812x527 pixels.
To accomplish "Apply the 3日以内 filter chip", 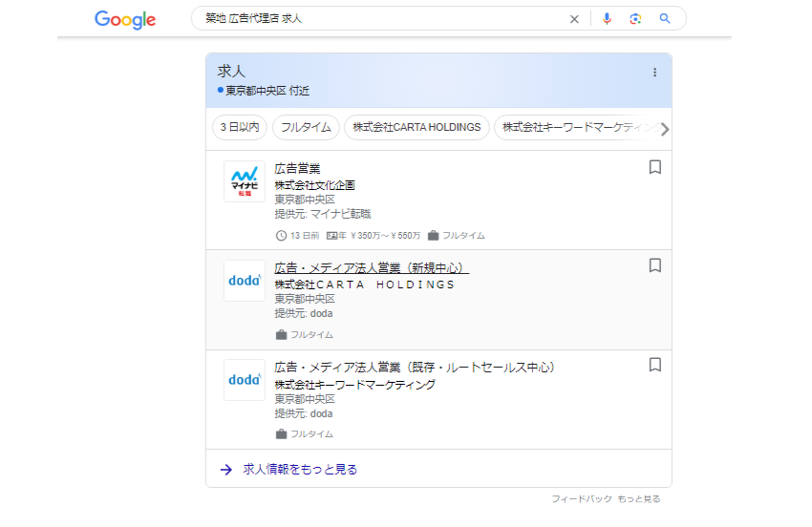I will 240,127.
